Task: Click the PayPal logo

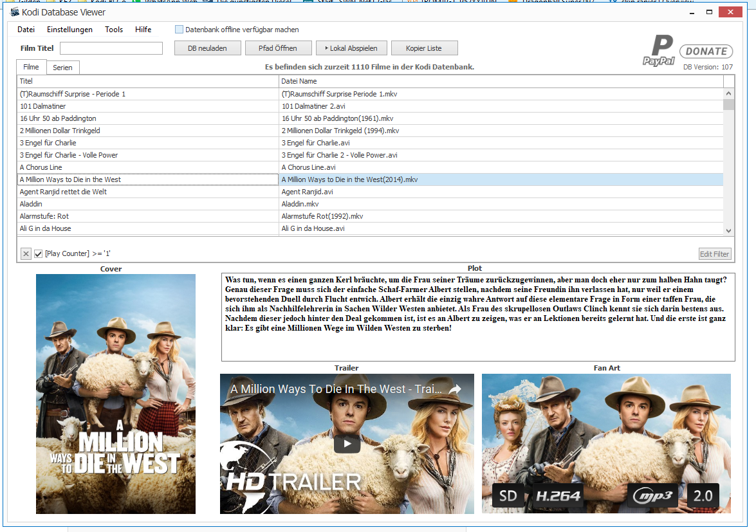Action: click(x=659, y=50)
